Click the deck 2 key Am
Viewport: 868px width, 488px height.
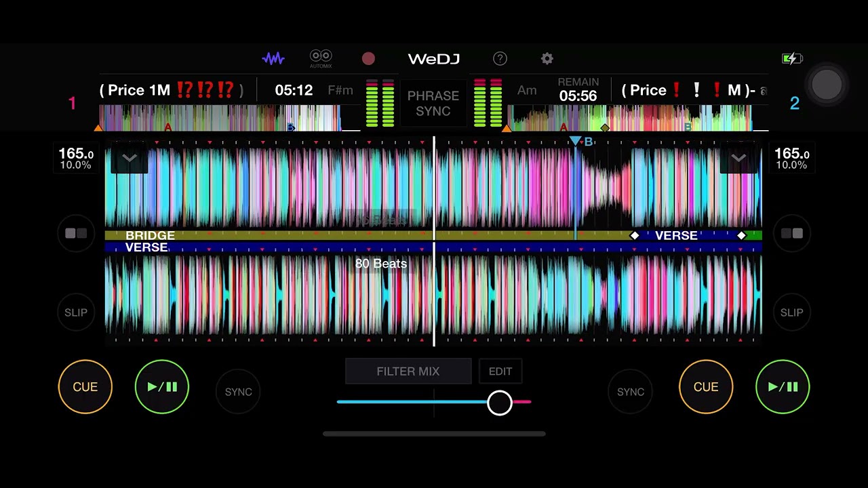527,90
